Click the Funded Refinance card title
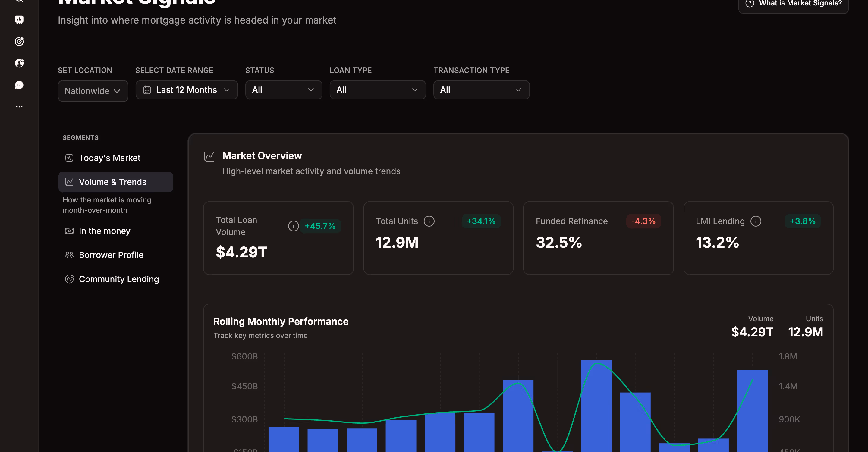 coord(572,221)
